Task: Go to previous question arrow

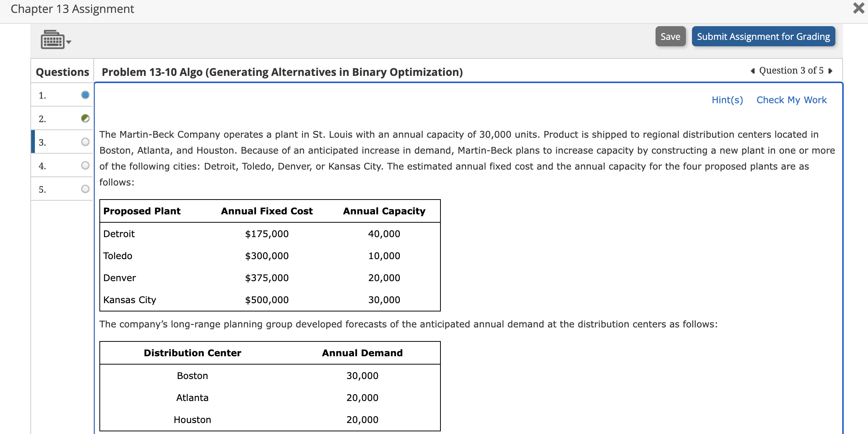Action: coord(753,71)
